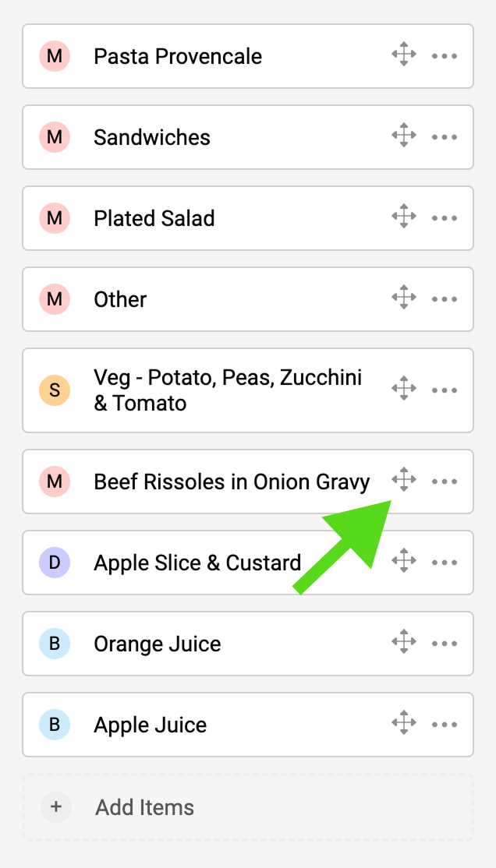Click the move handle next to Orange Juice
The width and height of the screenshot is (496, 868).
(x=403, y=643)
